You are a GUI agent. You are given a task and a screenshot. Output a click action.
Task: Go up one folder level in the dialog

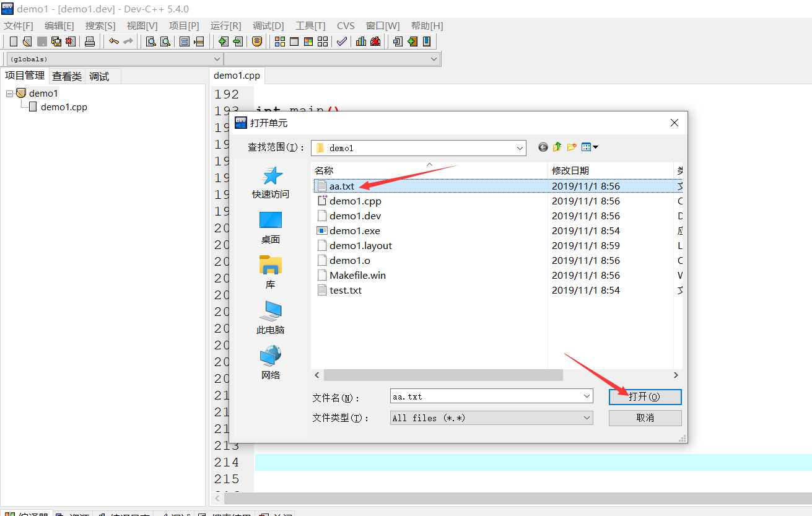[557, 147]
